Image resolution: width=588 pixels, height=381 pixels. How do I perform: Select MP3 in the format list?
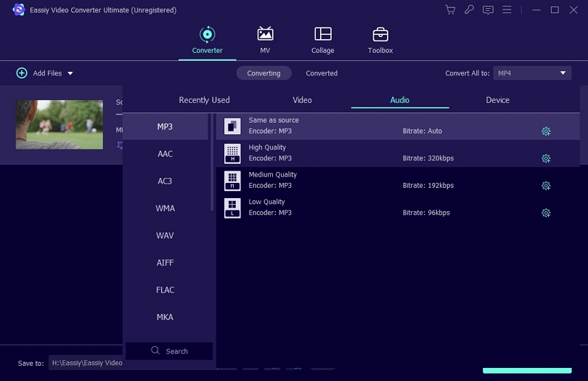[165, 127]
